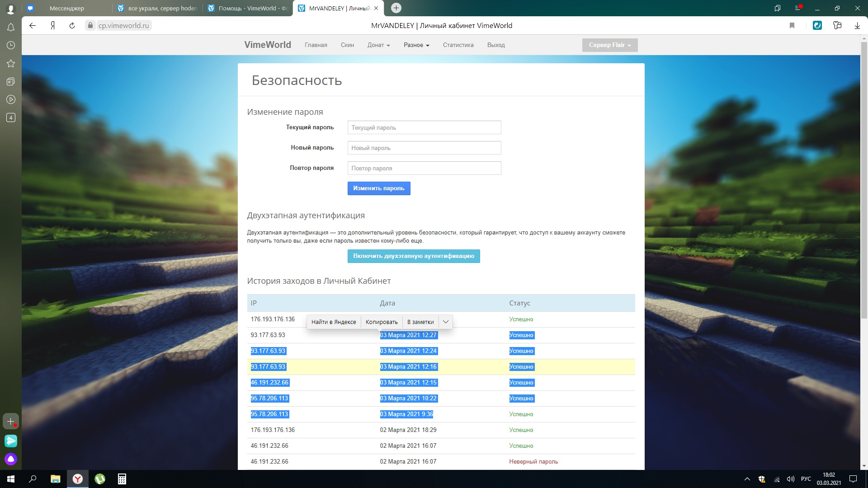
Task: Focus the Текущий пароль input field
Action: pos(424,127)
